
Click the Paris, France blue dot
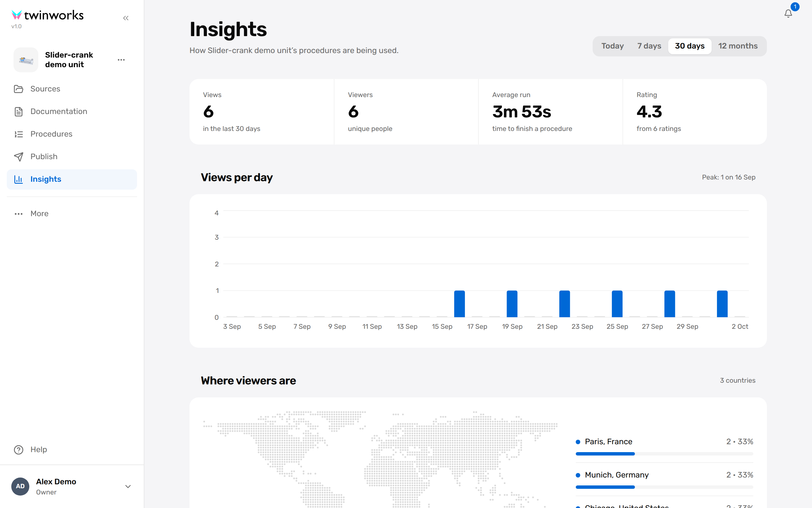click(x=578, y=442)
